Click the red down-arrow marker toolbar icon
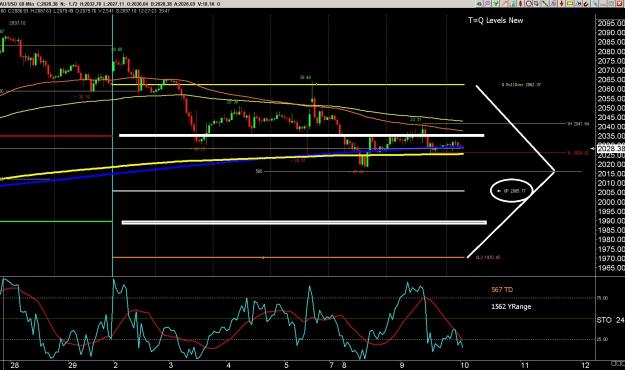The height and width of the screenshot is (370, 625). tap(562, 4)
